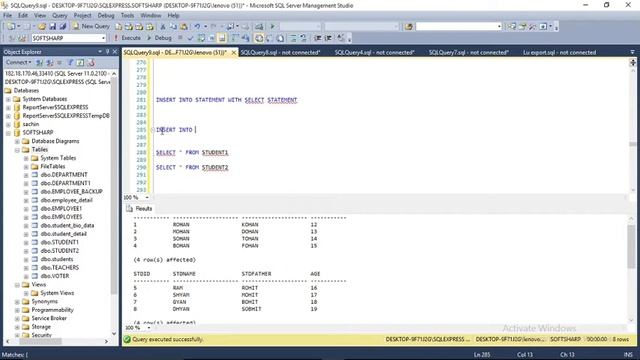
Task: Open the active documents list dropdown
Action: click(x=632, y=52)
